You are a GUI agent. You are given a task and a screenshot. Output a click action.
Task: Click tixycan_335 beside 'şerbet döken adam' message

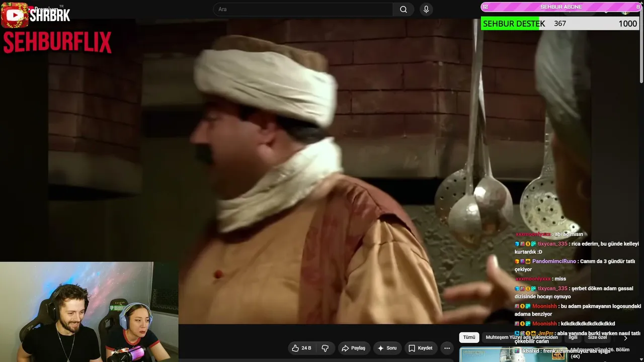[552, 289]
